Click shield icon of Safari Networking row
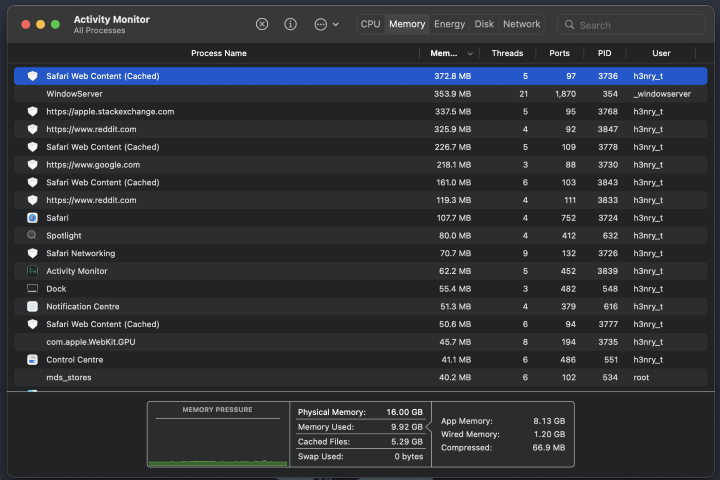 (32, 253)
